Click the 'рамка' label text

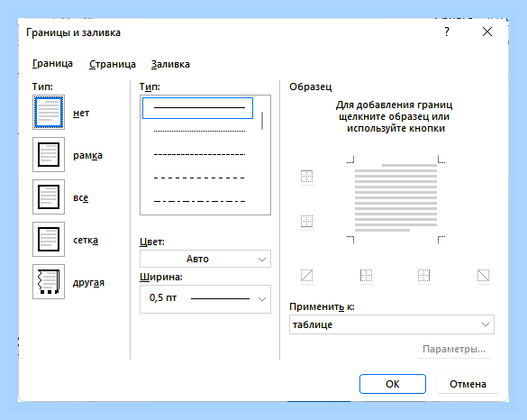tap(87, 156)
